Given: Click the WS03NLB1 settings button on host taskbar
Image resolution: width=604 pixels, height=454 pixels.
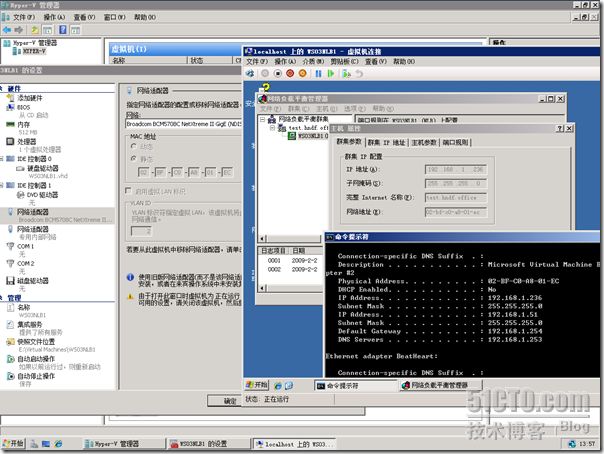Looking at the screenshot, I should point(209,444).
